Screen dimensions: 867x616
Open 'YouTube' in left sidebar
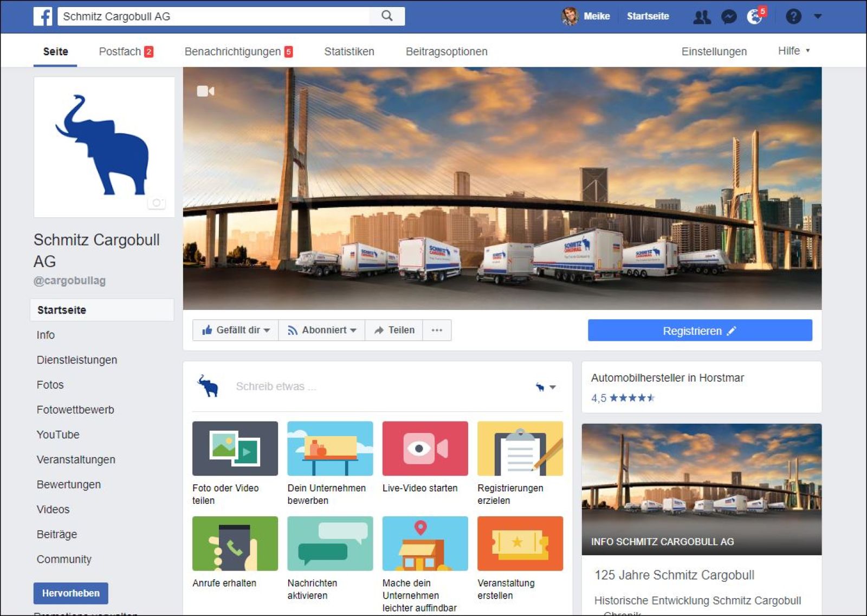[x=58, y=435]
